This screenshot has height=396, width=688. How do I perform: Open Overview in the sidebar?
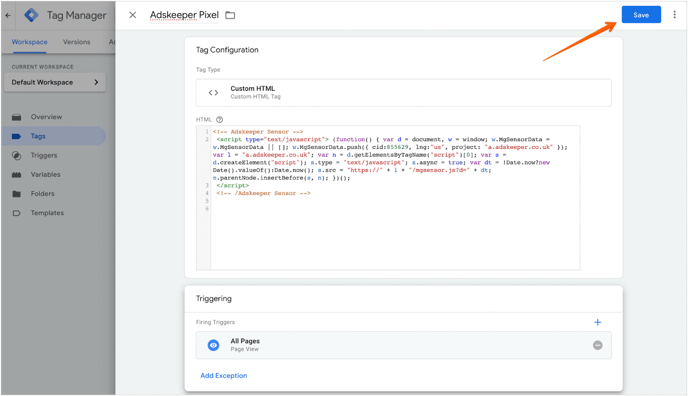coord(46,117)
